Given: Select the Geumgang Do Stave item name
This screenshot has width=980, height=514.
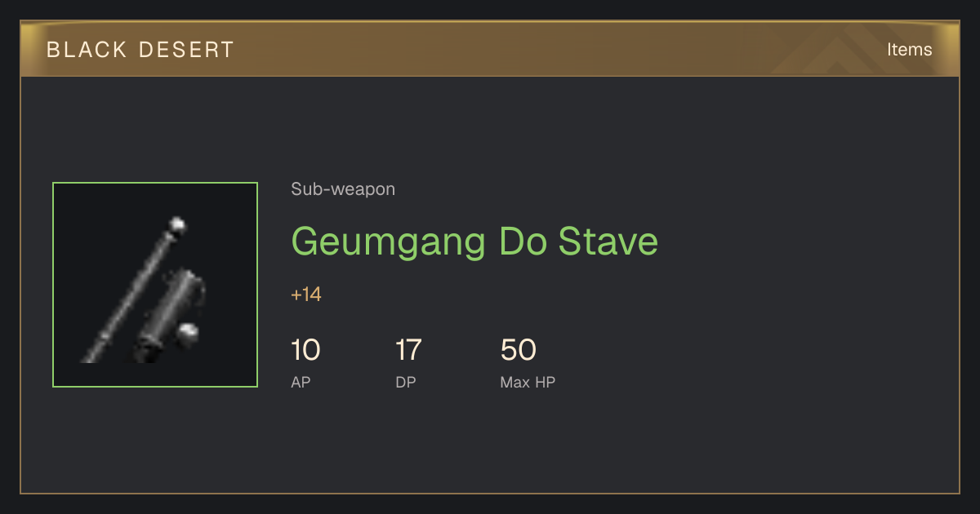Looking at the screenshot, I should [474, 241].
